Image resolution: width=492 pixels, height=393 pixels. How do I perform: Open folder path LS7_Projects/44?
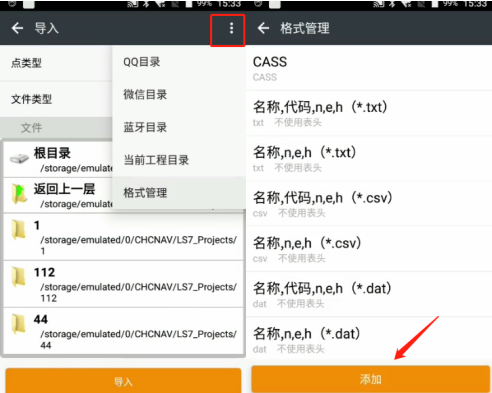pyautogui.click(x=124, y=331)
